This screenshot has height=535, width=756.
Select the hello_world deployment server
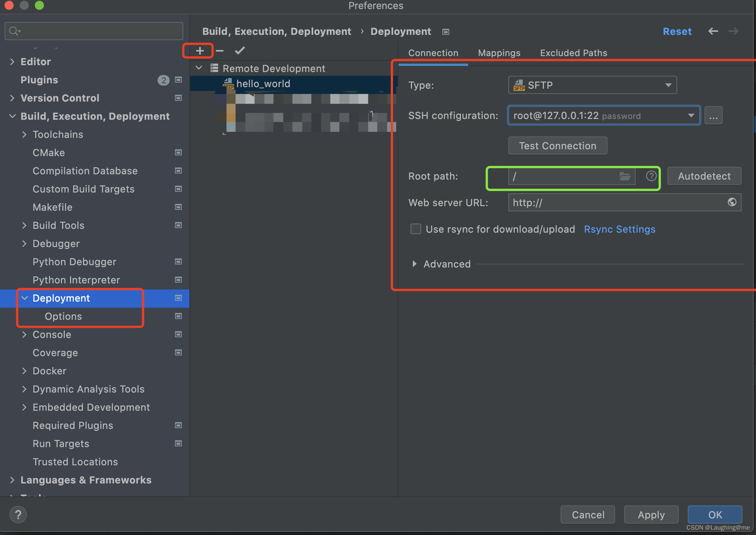(x=263, y=84)
